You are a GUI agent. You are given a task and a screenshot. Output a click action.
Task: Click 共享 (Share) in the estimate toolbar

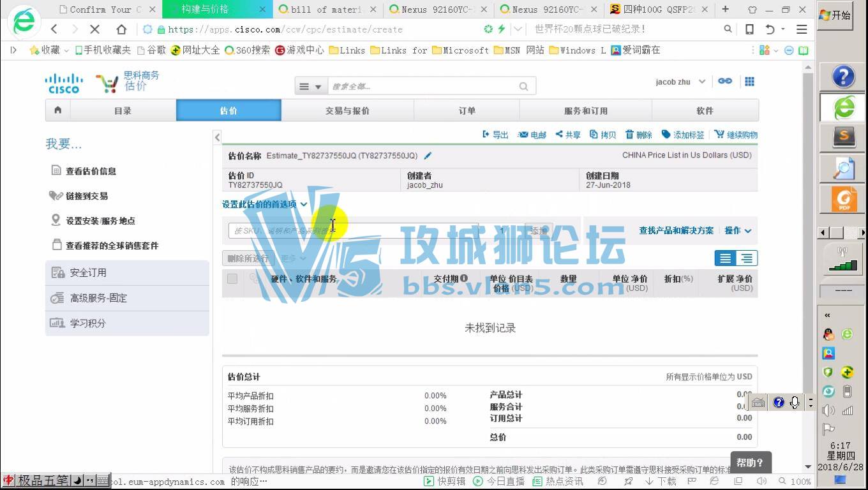[568, 135]
